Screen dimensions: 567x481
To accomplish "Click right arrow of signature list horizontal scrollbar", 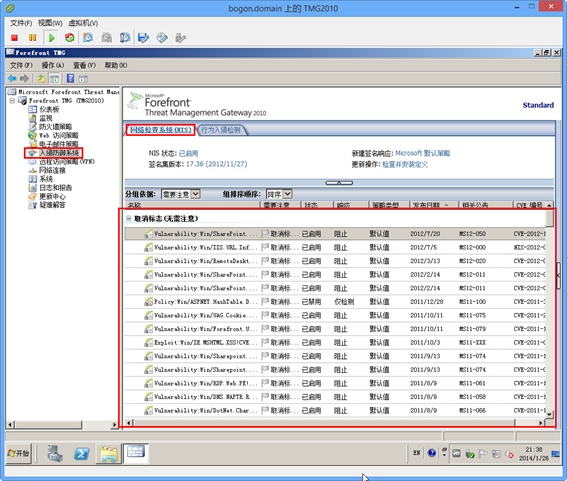I will point(541,422).
